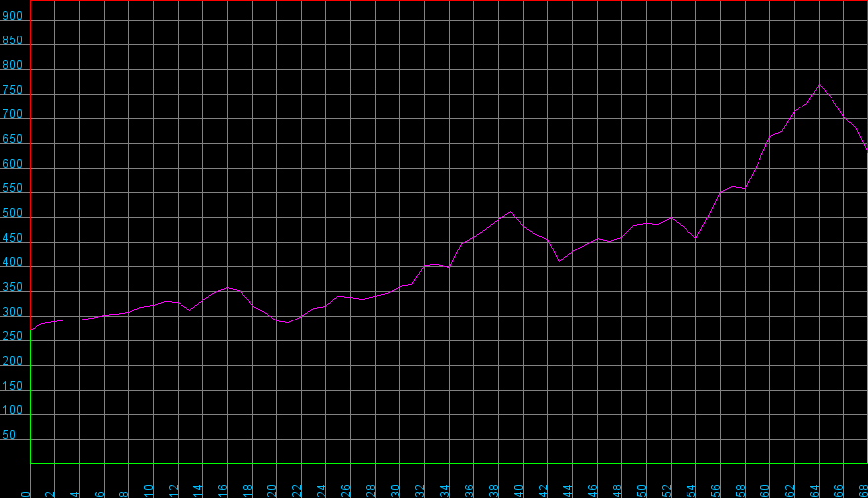Click the 50 label on the vertical axis
This screenshot has width=868, height=498.
[9, 435]
